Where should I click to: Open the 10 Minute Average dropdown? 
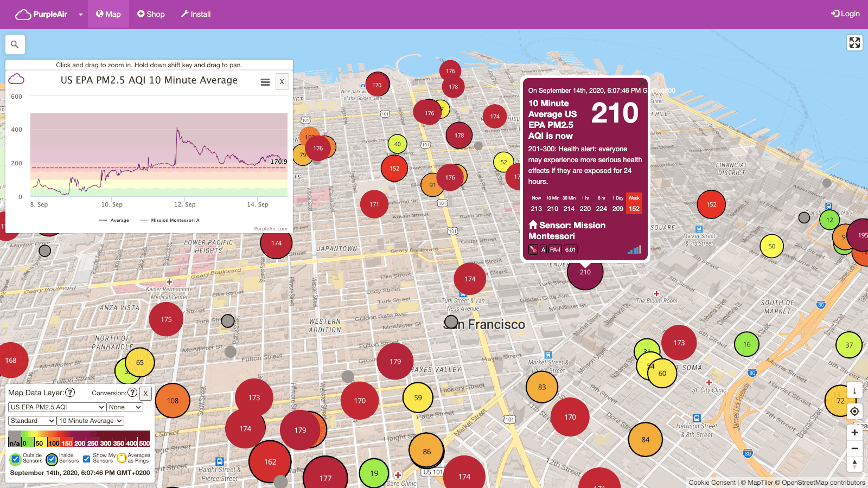(x=90, y=420)
